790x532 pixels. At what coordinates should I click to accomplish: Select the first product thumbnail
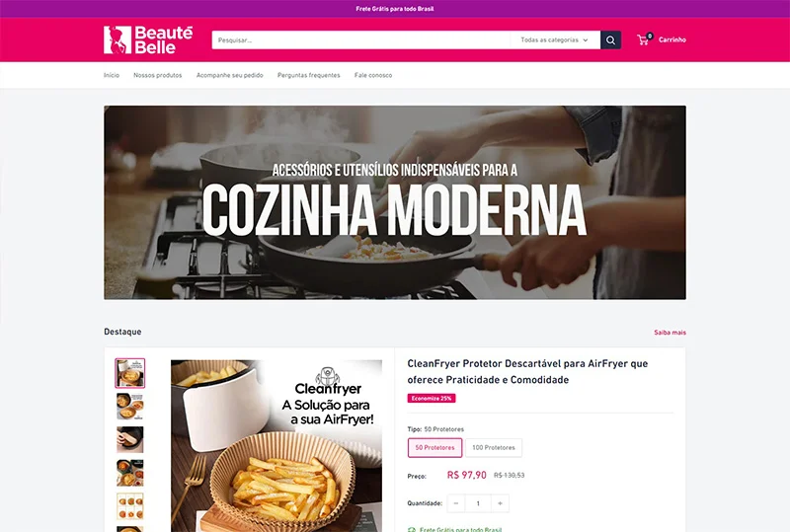tap(130, 373)
